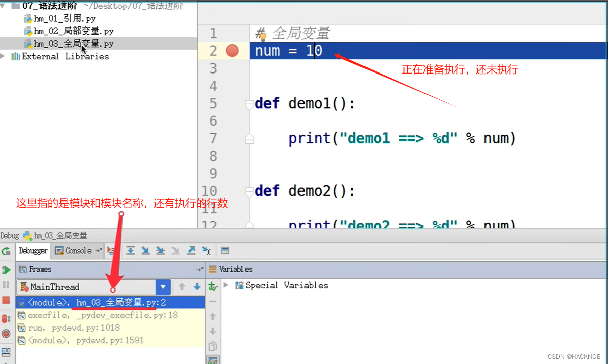
Task: Click the Frames panel header
Action: (x=110, y=269)
